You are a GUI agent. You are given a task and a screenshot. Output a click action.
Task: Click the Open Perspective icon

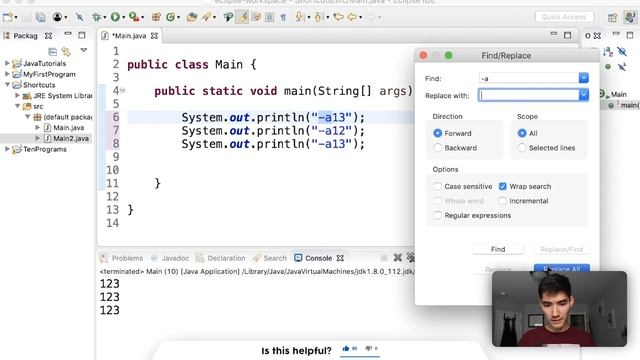pos(612,18)
